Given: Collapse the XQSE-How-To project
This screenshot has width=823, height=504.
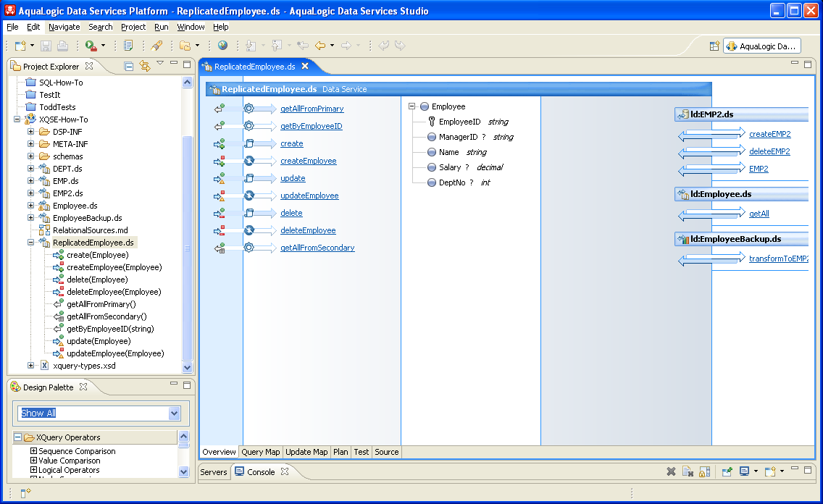Looking at the screenshot, I should [17, 119].
